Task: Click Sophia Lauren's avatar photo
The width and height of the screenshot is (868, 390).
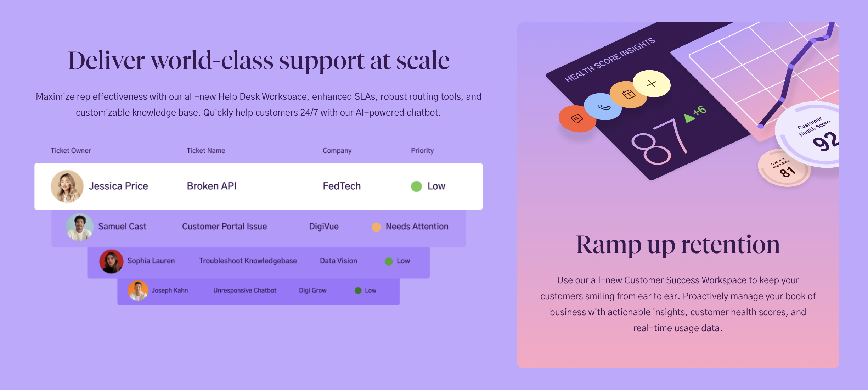Action: tap(111, 261)
